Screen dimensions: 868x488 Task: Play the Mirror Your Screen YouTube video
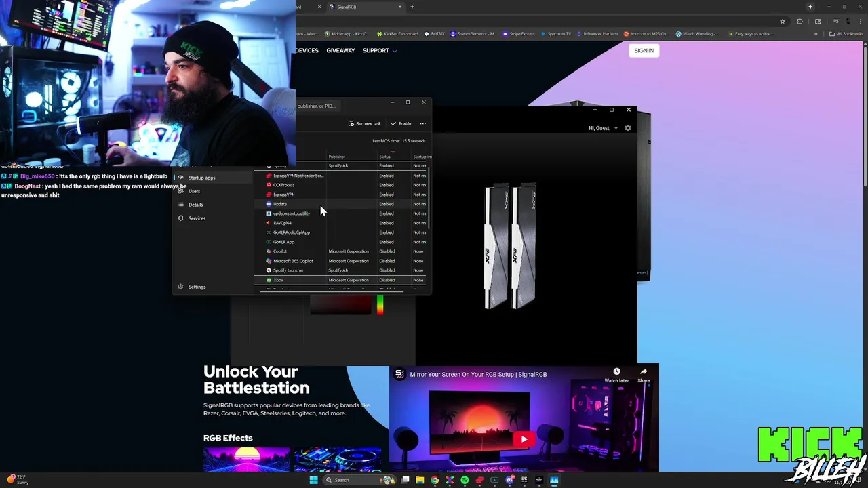pyautogui.click(x=524, y=439)
